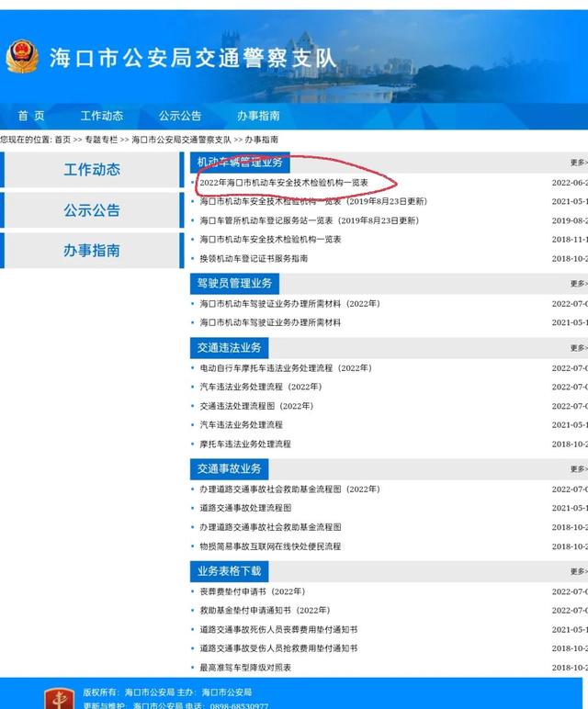This screenshot has height=709, width=588.
Task: Click 更多 beside 业务表格下载
Action: point(579,571)
